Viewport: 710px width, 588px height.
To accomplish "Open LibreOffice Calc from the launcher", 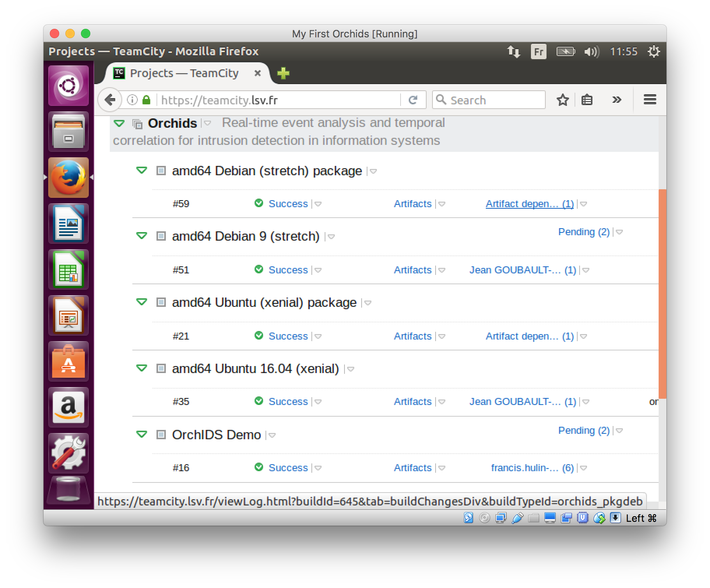I will pos(69,269).
